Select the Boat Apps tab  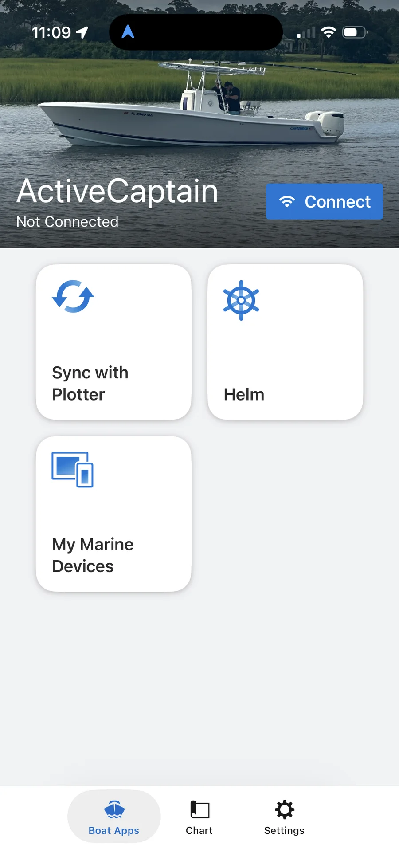[x=114, y=816]
